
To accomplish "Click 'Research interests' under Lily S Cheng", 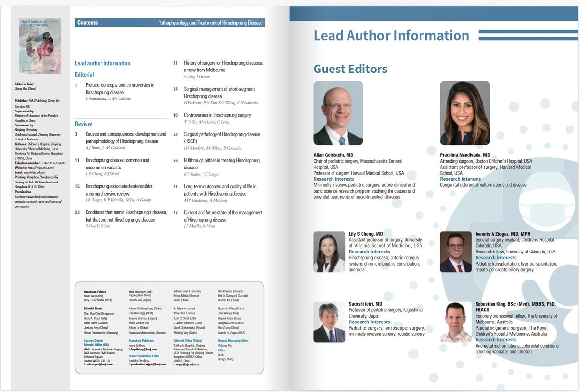I will click(x=369, y=252).
